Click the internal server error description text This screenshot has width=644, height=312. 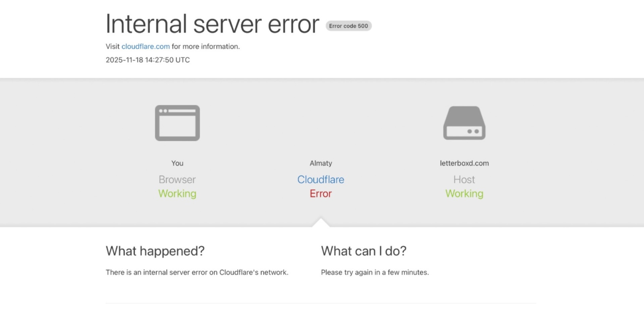coord(197,272)
